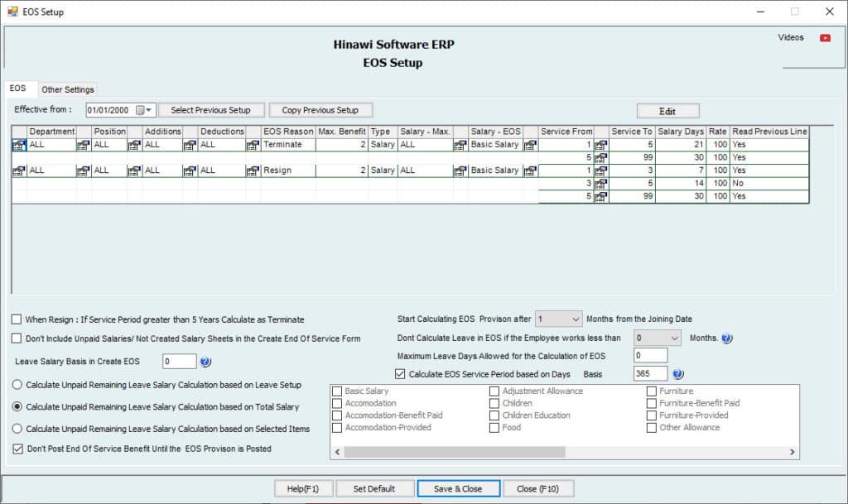Tick the Children Education checkbox
This screenshot has width=848, height=504.
click(x=494, y=415)
